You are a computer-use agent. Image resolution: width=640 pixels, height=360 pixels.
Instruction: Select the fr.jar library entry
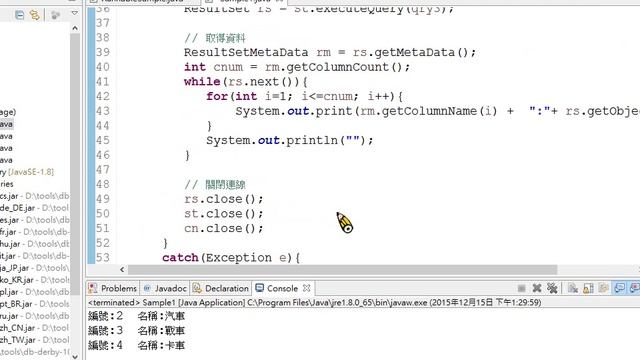[34, 232]
